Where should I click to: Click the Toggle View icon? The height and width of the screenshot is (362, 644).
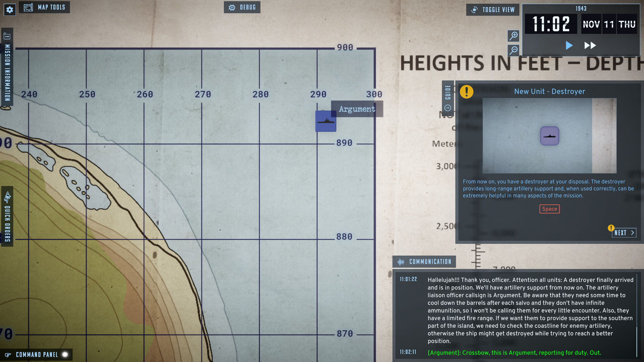[x=474, y=10]
